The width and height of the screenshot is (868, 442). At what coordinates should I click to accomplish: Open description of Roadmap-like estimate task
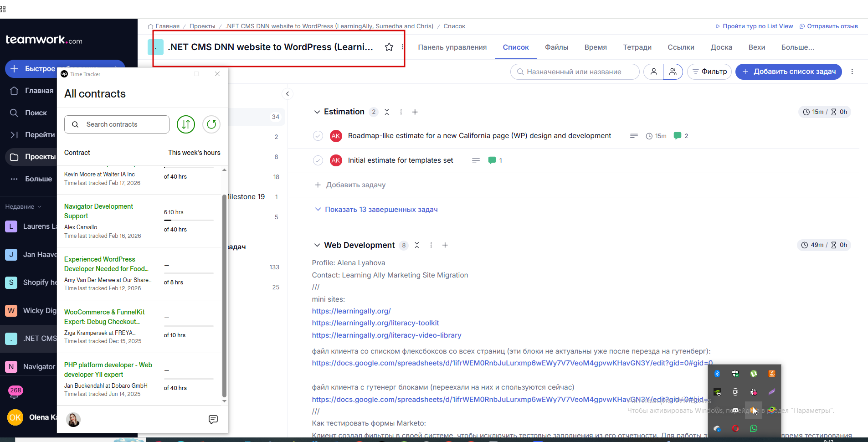(634, 136)
